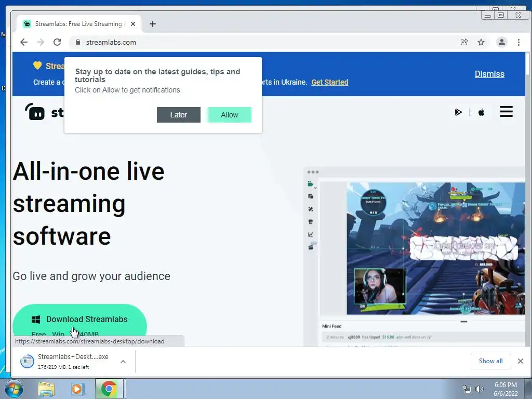Open Windows Explorer from taskbar

(46, 389)
